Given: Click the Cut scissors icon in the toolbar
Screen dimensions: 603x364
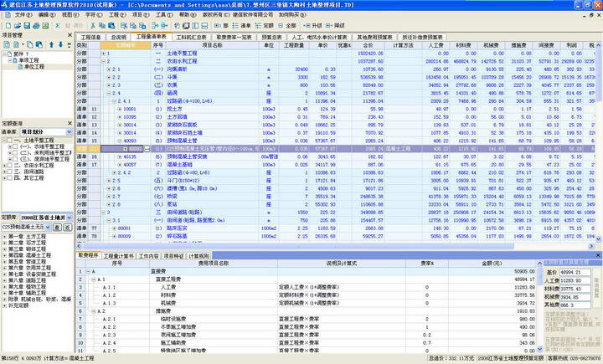Looking at the screenshot, I should 93,26.
